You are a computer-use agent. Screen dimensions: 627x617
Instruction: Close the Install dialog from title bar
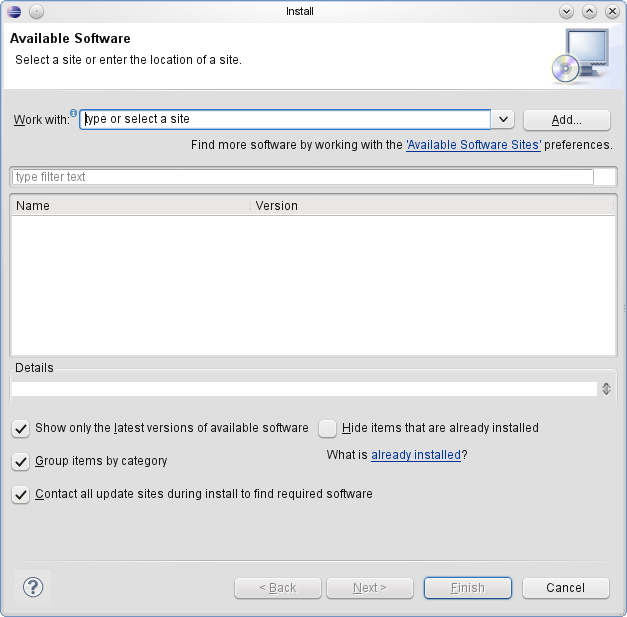(x=611, y=11)
